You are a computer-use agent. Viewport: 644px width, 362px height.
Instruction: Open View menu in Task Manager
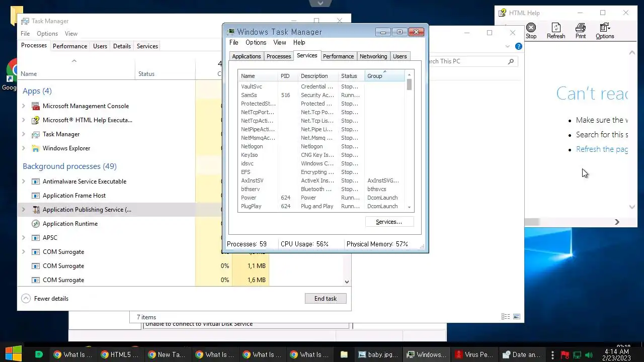tap(71, 34)
